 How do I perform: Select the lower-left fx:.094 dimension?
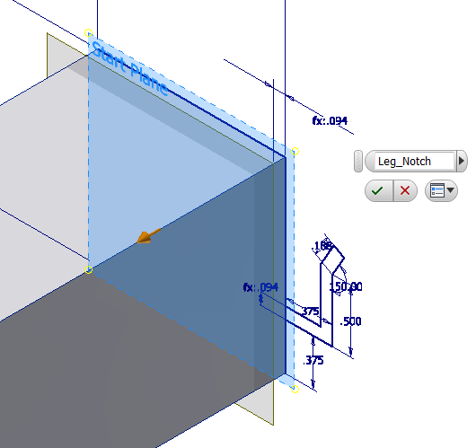click(x=260, y=287)
